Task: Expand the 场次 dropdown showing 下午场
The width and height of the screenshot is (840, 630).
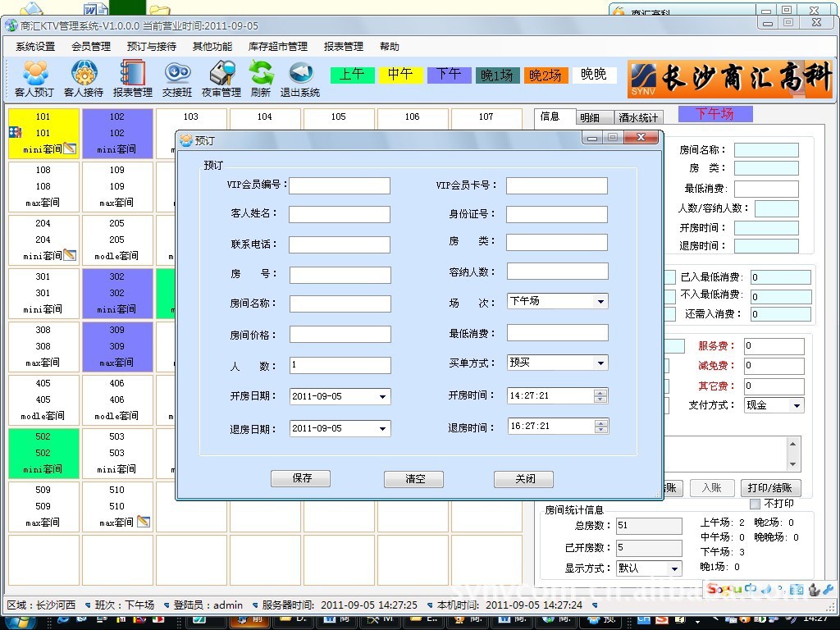Action: [600, 302]
